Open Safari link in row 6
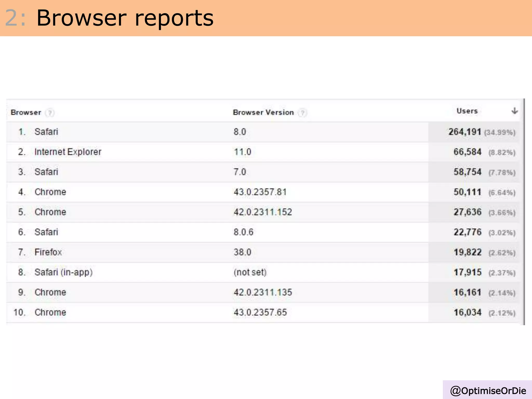 click(46, 232)
